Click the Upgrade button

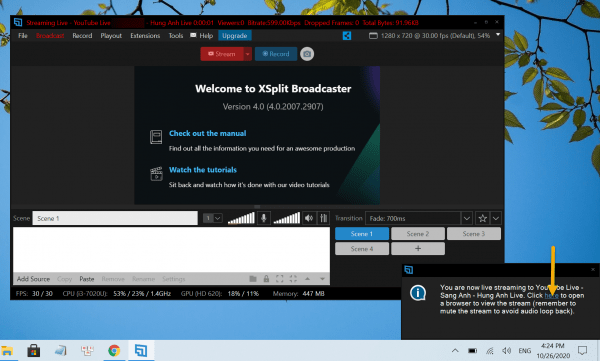[235, 36]
